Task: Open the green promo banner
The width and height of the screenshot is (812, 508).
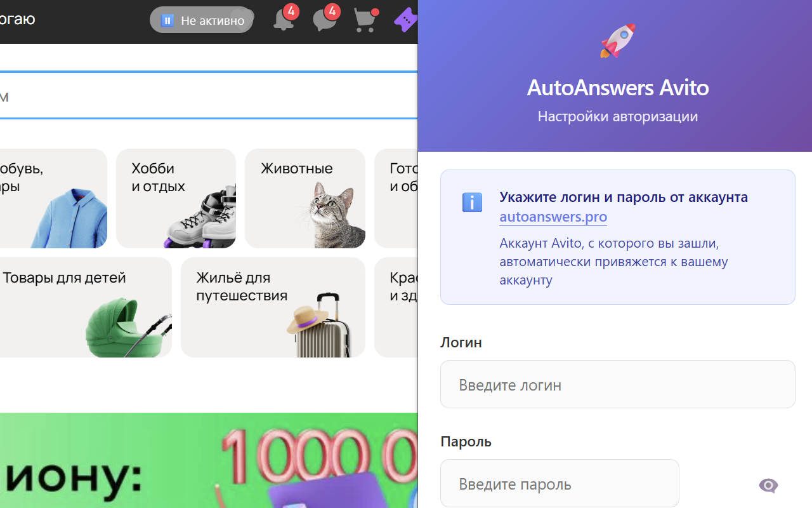Action: (209, 460)
